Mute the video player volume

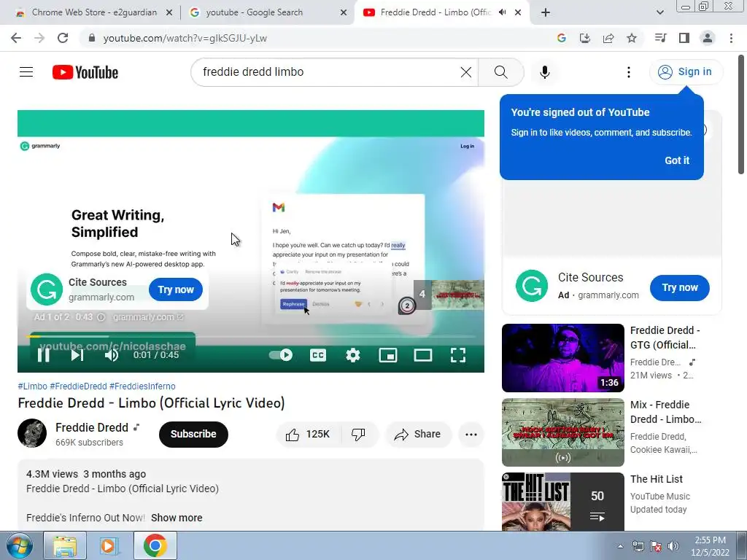tap(112, 355)
